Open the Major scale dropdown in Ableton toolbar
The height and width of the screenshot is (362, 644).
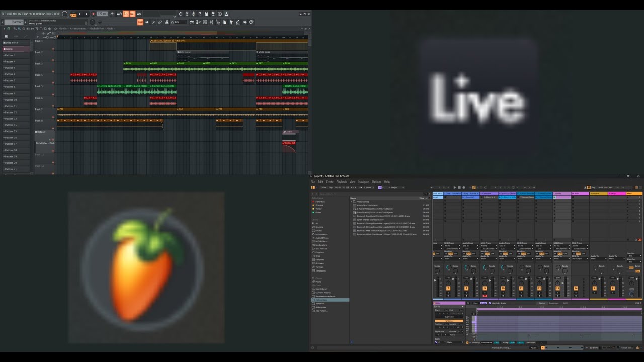click(397, 187)
